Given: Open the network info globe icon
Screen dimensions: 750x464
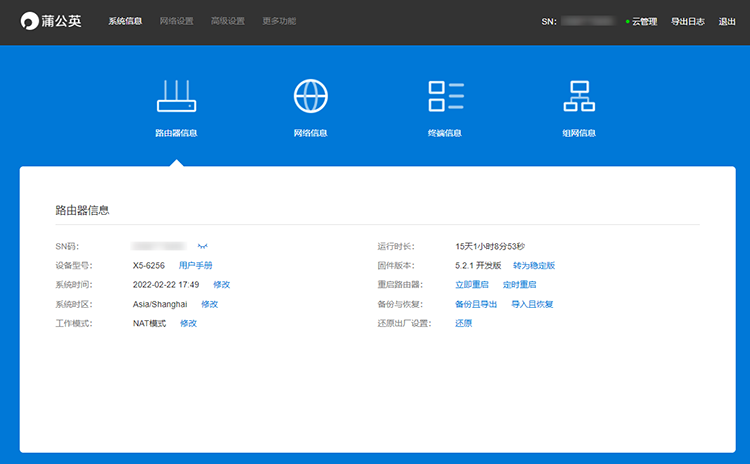Looking at the screenshot, I should [x=310, y=96].
